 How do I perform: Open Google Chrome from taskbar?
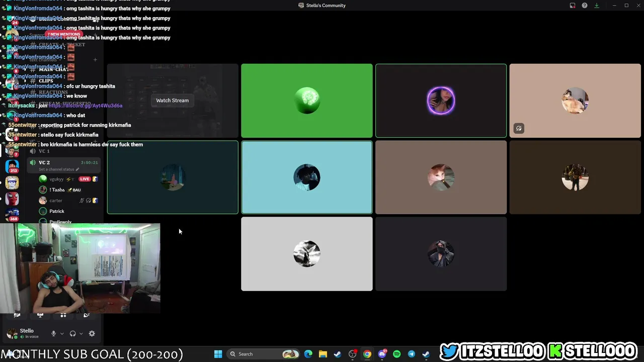(367, 354)
